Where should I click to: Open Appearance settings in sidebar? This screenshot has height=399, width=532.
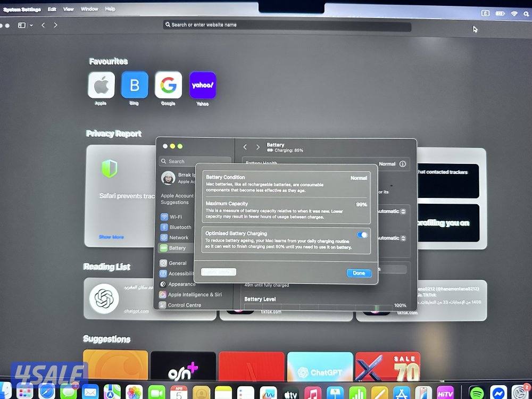(x=181, y=284)
